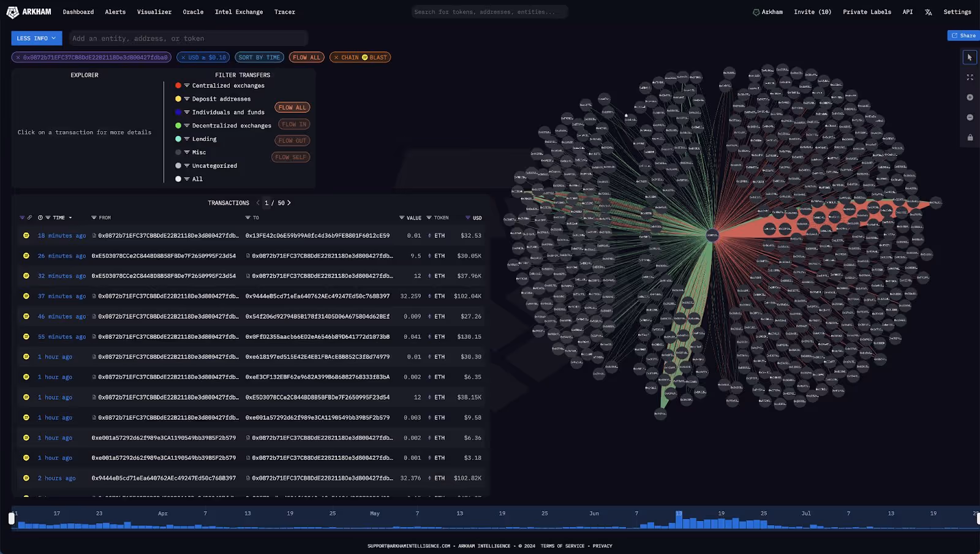Open the language translation icon
980x554 pixels.
(929, 12)
